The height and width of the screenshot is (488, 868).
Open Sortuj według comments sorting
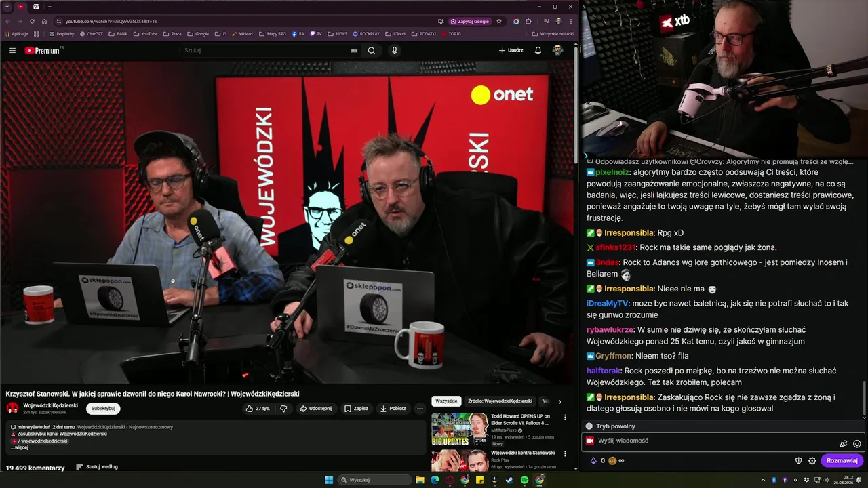pos(97,467)
